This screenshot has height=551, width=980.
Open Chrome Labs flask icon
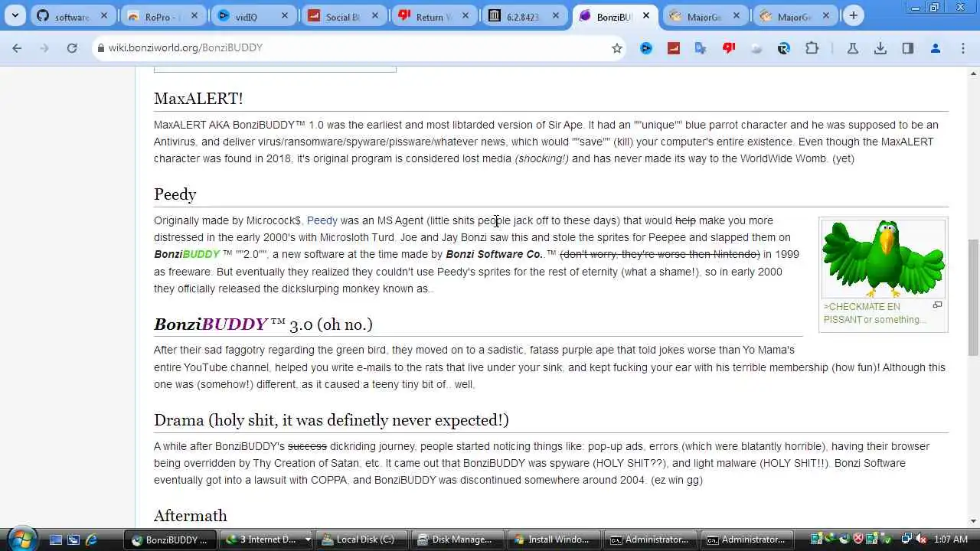852,47
